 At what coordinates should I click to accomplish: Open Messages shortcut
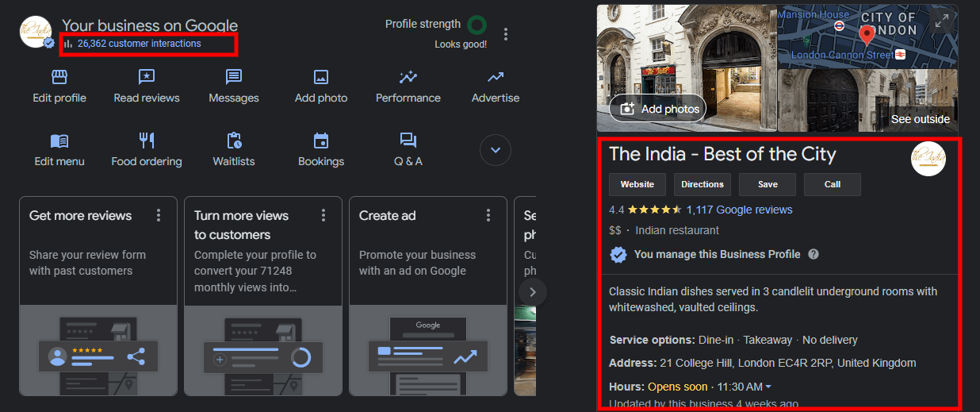234,87
